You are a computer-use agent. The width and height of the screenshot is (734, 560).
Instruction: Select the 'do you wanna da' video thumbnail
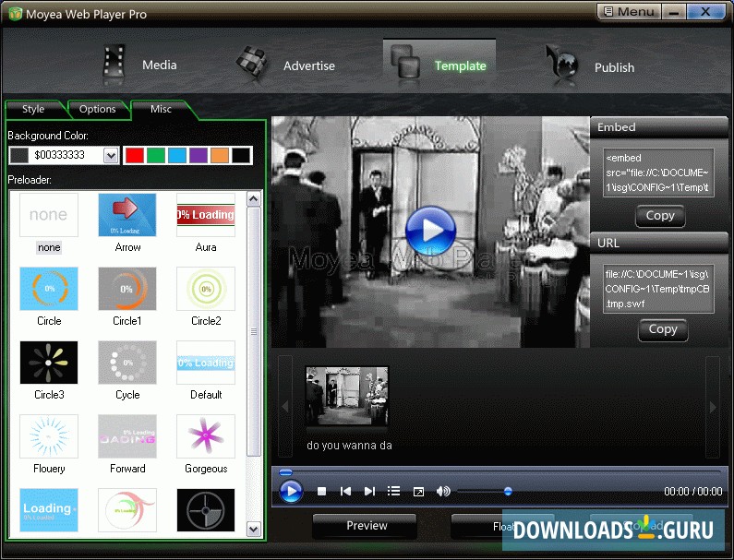pyautogui.click(x=346, y=396)
